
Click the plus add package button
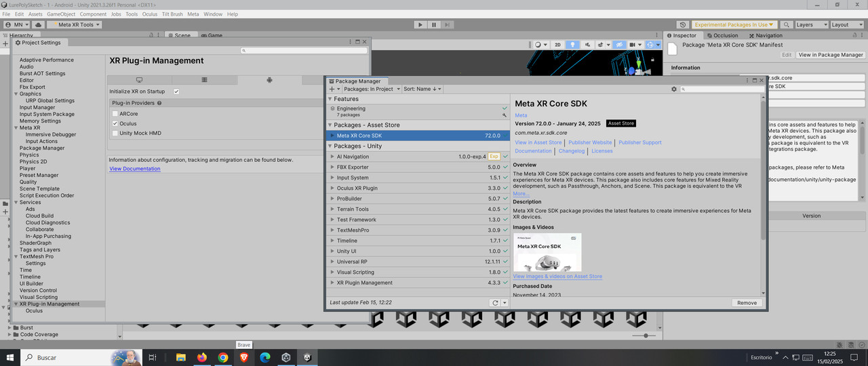pos(334,89)
